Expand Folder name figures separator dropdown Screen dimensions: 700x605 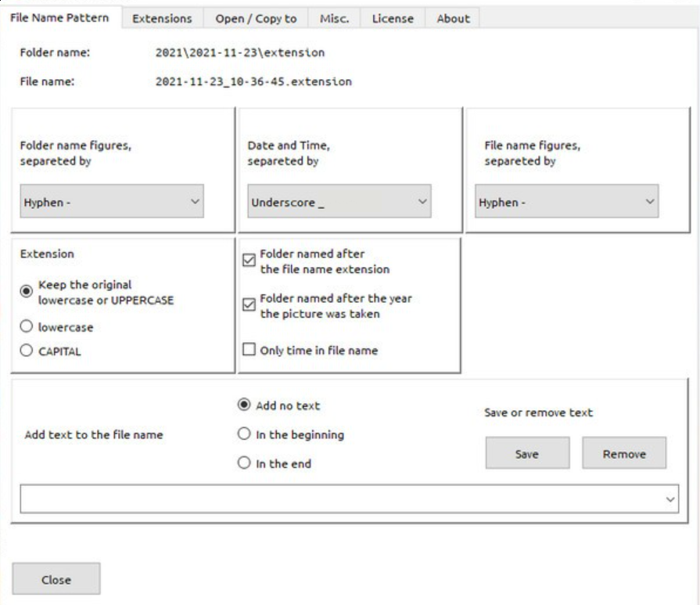click(112, 201)
